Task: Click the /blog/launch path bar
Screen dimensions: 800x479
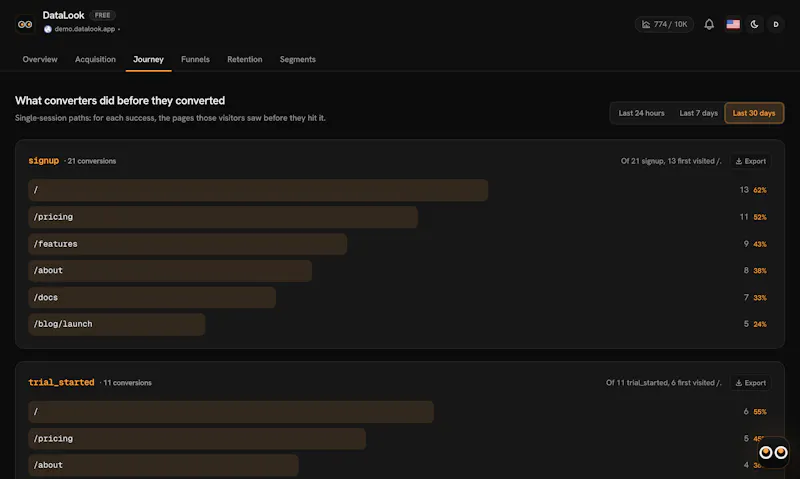Action: pos(117,324)
